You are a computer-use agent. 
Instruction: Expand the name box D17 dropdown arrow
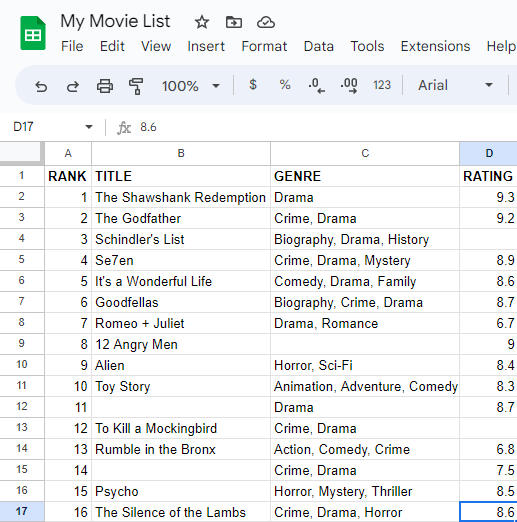pyautogui.click(x=89, y=127)
